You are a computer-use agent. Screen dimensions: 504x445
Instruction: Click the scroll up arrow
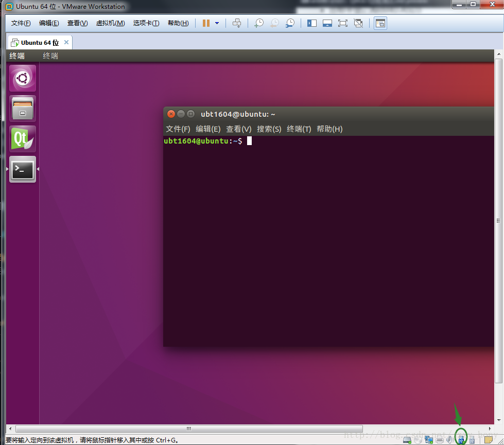(x=498, y=54)
